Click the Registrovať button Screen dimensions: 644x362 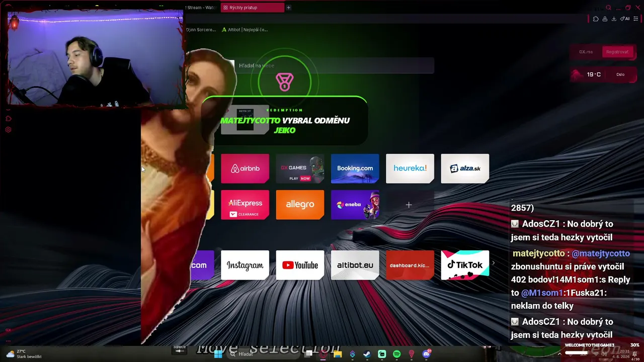click(x=617, y=52)
